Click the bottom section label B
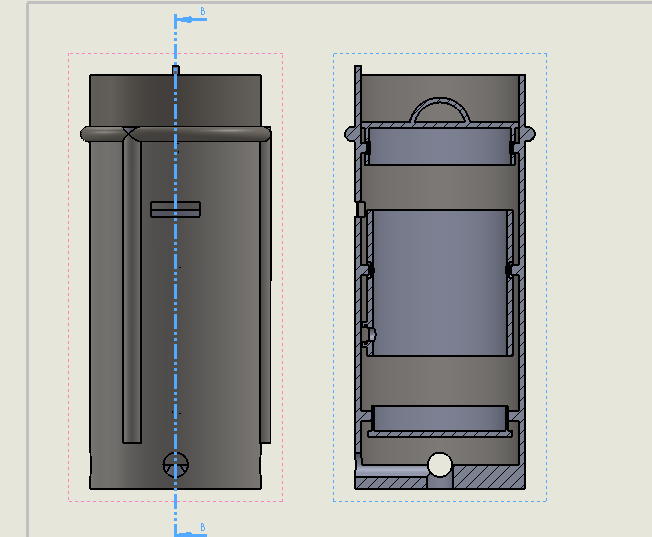This screenshot has width=652, height=537. [203, 527]
